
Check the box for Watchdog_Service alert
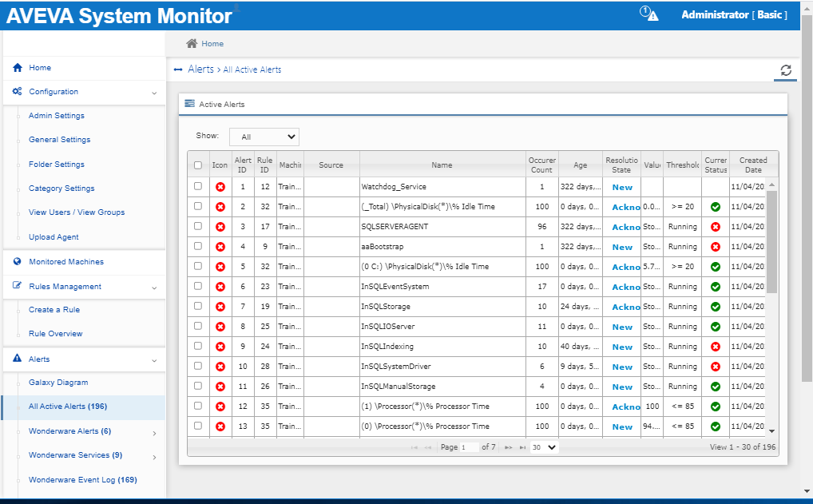(198, 185)
